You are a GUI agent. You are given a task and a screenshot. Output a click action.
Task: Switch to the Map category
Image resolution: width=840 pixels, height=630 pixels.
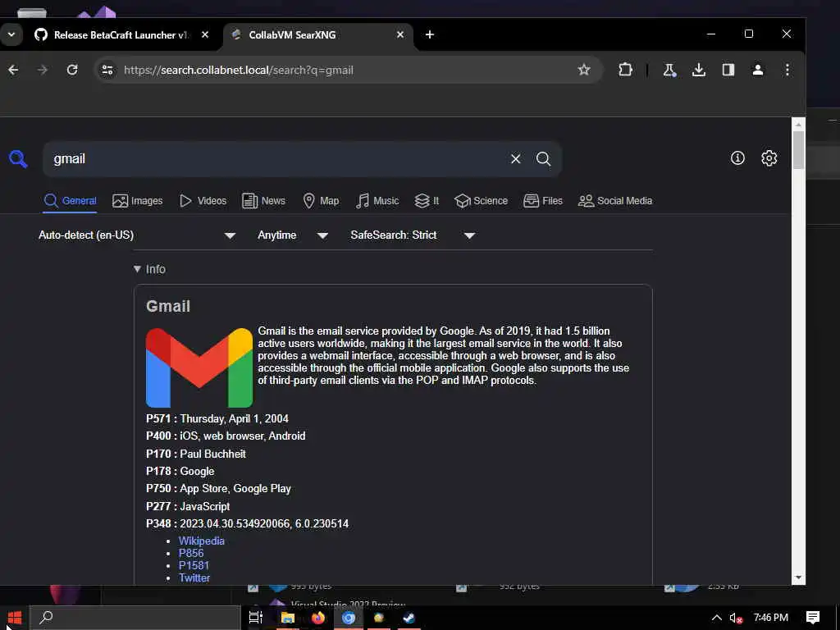(x=321, y=201)
